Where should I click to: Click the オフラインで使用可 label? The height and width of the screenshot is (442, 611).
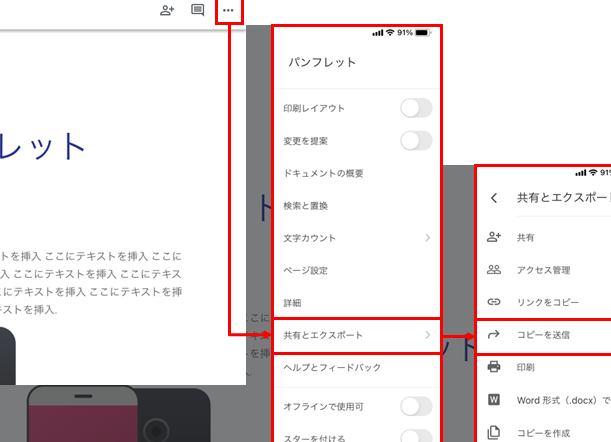[x=323, y=407]
